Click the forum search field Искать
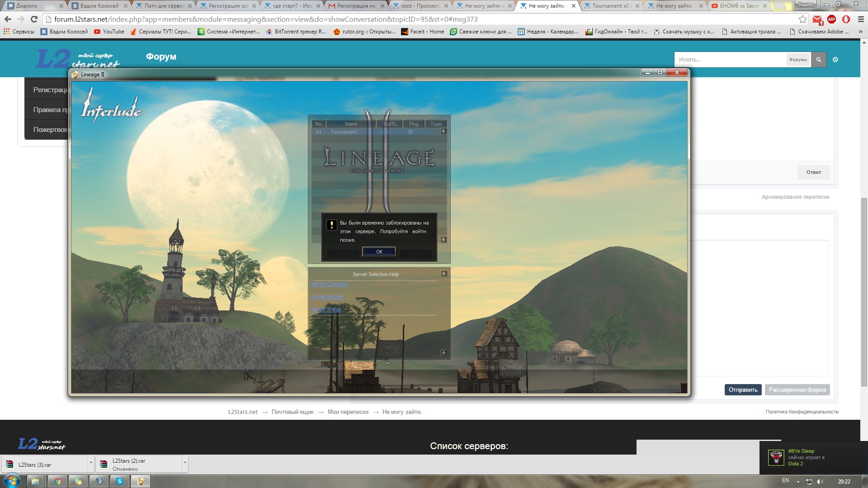This screenshot has height=488, width=868. [x=730, y=60]
